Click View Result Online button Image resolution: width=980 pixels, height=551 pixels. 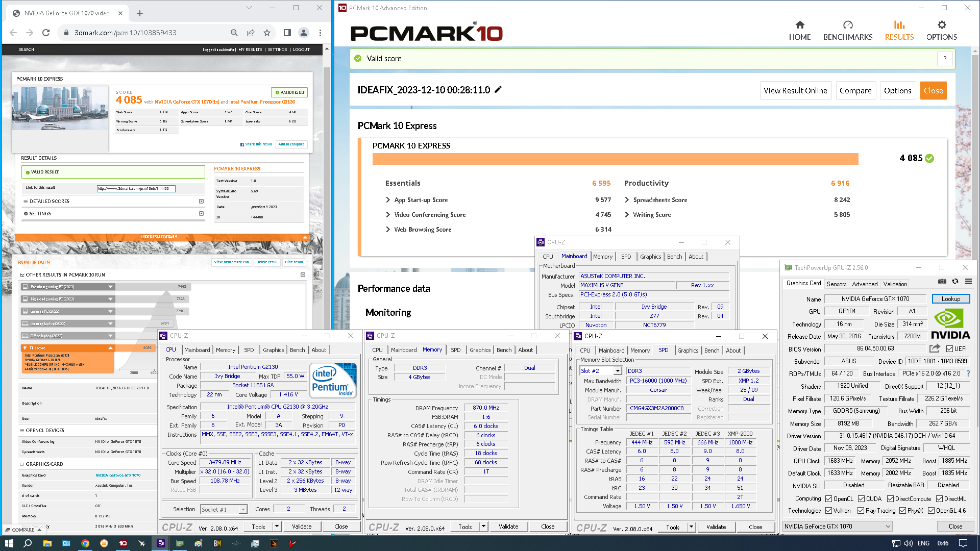pyautogui.click(x=795, y=90)
